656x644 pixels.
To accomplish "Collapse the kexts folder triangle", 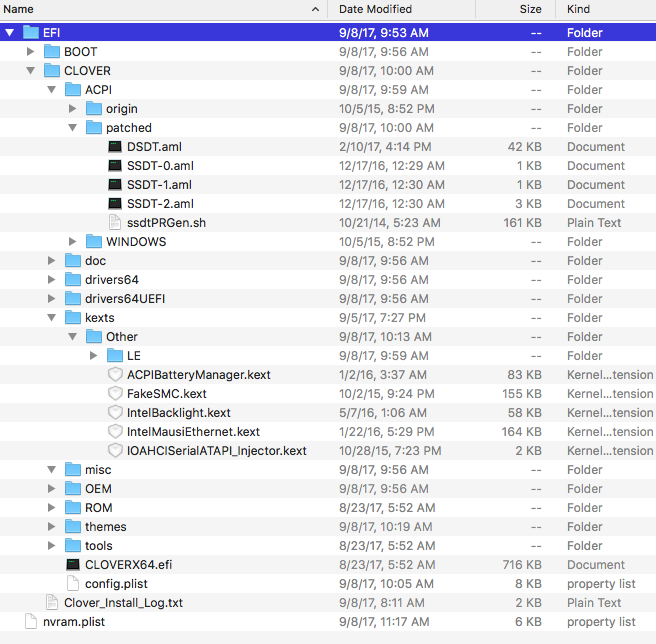I will pyautogui.click(x=51, y=318).
